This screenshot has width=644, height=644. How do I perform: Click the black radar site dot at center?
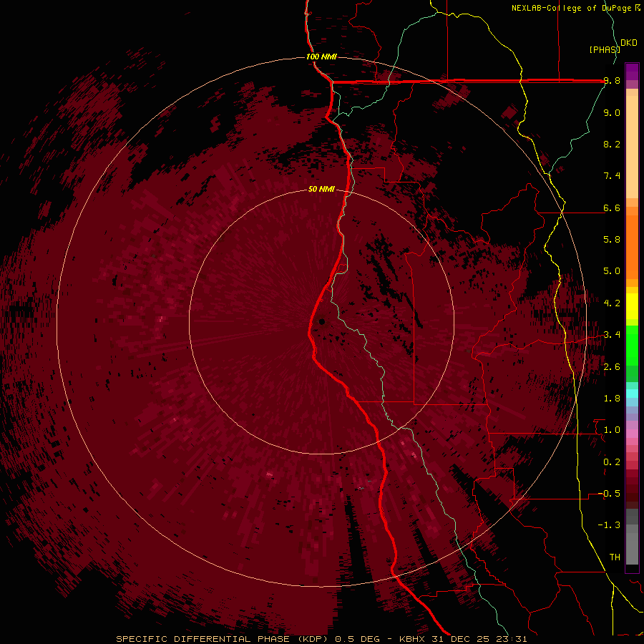pos(321,321)
